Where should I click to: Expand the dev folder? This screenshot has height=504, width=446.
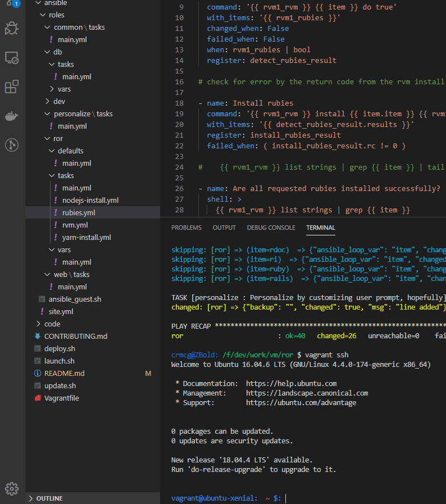[x=47, y=101]
